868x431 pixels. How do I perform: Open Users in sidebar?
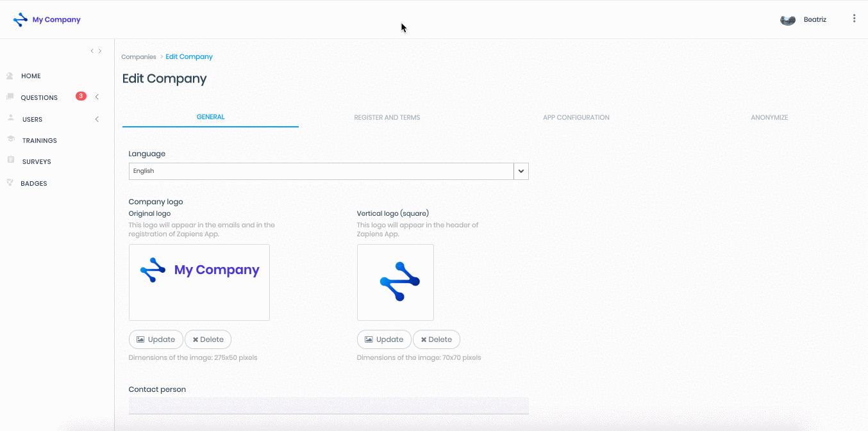[x=32, y=120]
